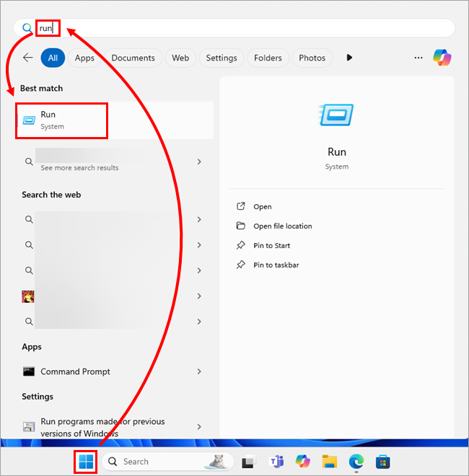The image size is (469, 476).
Task: Click Open in the Run details pane
Action: [262, 206]
